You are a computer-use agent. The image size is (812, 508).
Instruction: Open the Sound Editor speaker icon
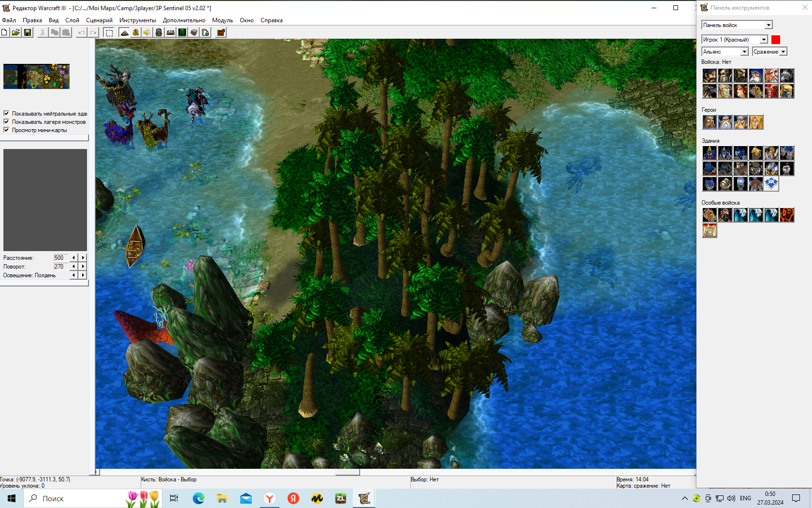pos(147,32)
